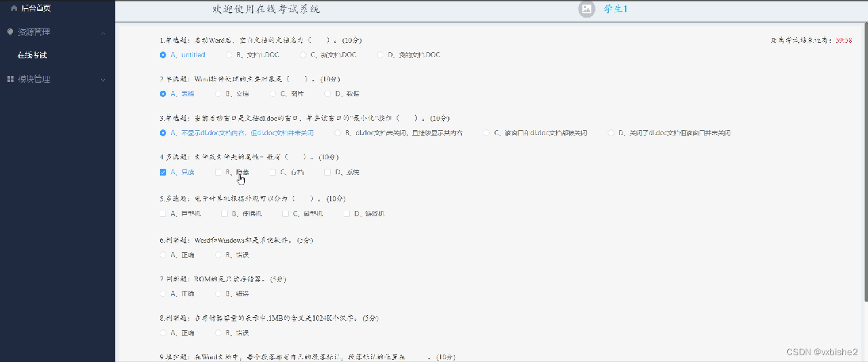Screen dimensions: 868x362
Task: Select 正确 for question 8 about 1MB
Action: (177, 333)
